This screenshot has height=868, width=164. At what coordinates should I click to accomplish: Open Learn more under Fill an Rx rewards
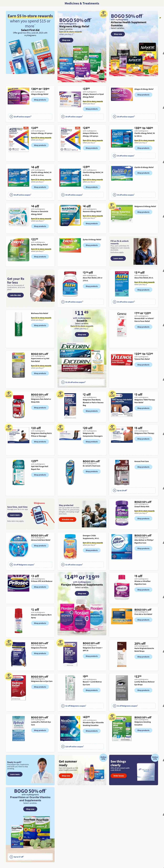click(x=118, y=258)
